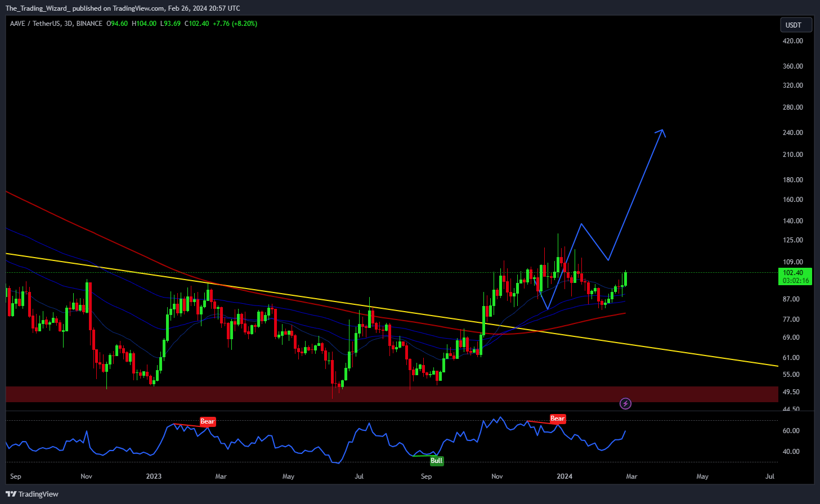Click the current price label 102.40

793,273
